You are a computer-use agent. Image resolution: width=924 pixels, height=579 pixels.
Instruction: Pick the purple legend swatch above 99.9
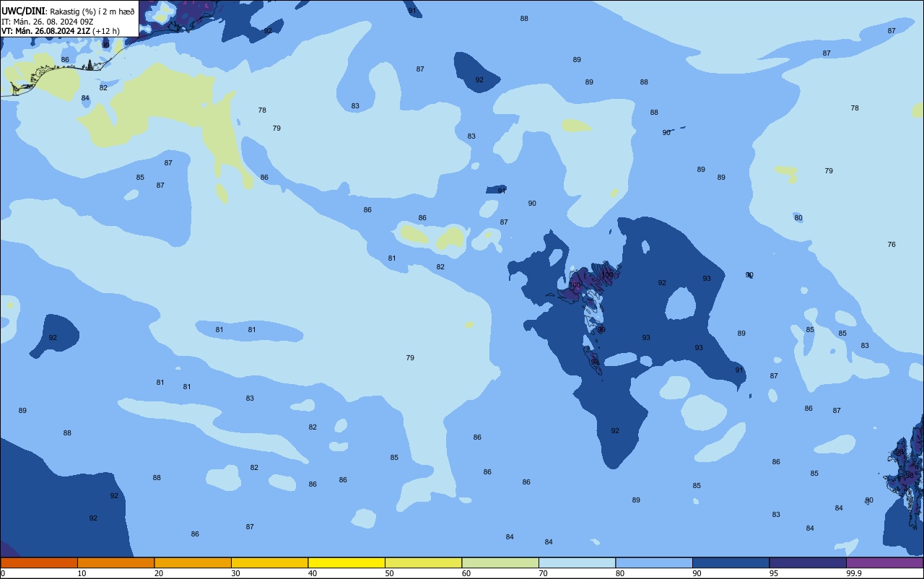coord(884,562)
